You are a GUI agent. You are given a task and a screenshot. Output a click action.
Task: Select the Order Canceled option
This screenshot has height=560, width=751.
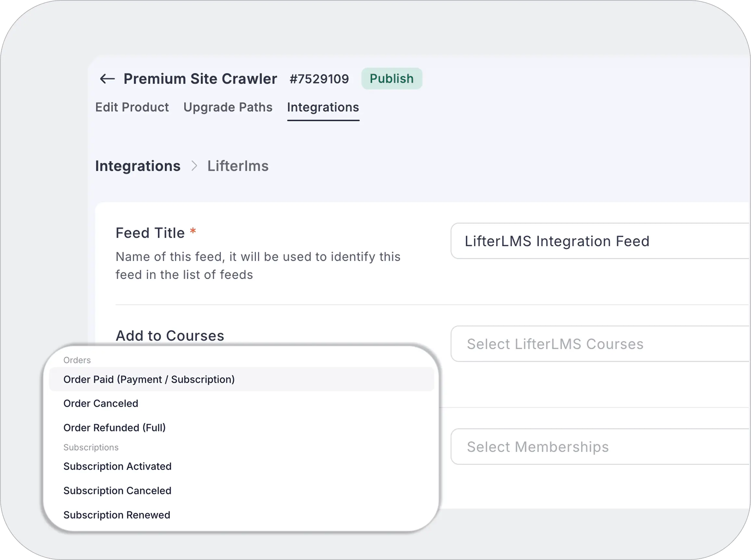pos(101,403)
